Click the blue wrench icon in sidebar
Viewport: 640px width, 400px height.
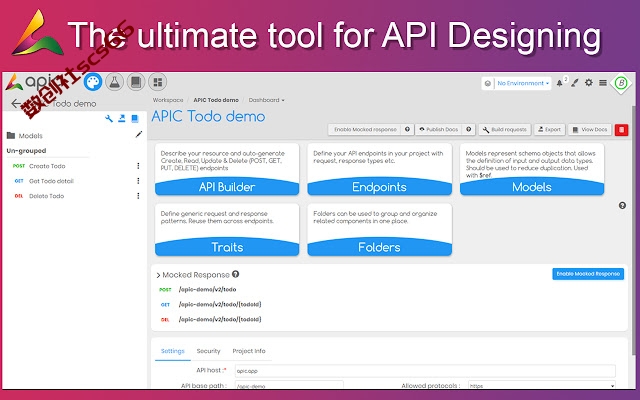pos(109,119)
